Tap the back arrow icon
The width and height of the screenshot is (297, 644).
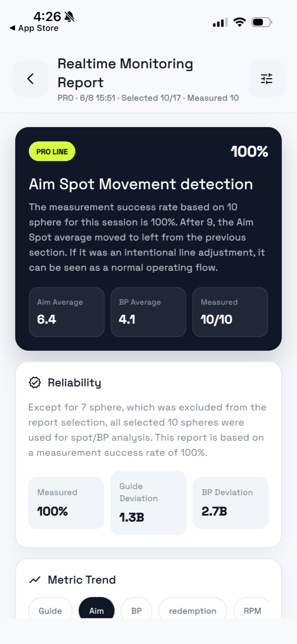30,78
